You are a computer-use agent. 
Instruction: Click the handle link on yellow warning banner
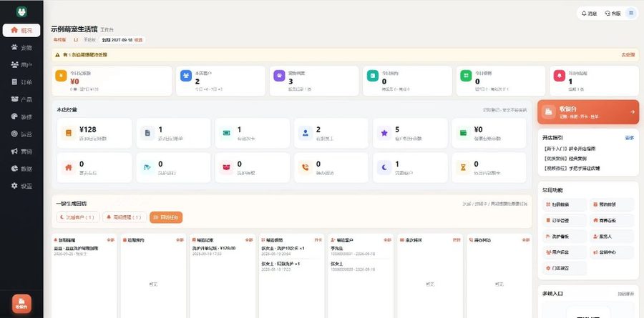628,54
